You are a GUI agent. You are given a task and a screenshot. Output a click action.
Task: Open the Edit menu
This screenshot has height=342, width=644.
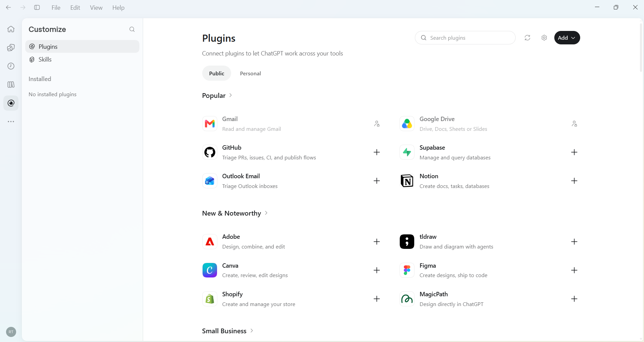(75, 7)
